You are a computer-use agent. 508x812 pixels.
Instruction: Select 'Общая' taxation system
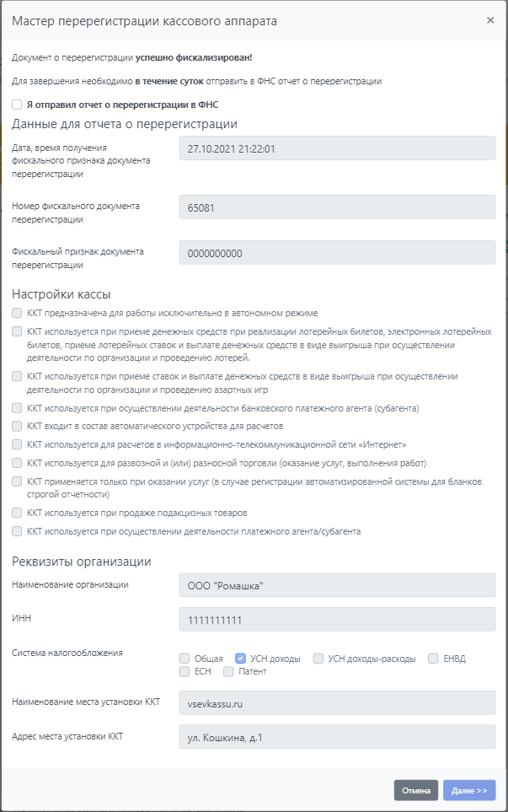(184, 659)
